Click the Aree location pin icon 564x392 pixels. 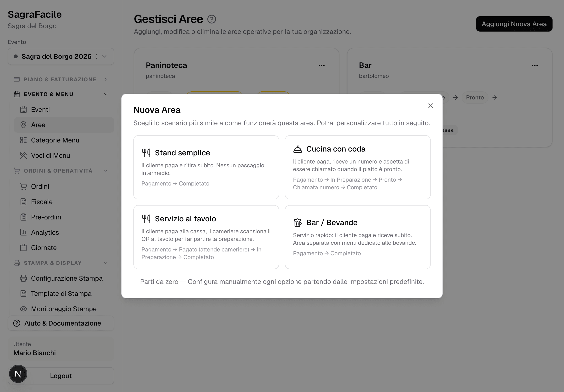(x=23, y=125)
